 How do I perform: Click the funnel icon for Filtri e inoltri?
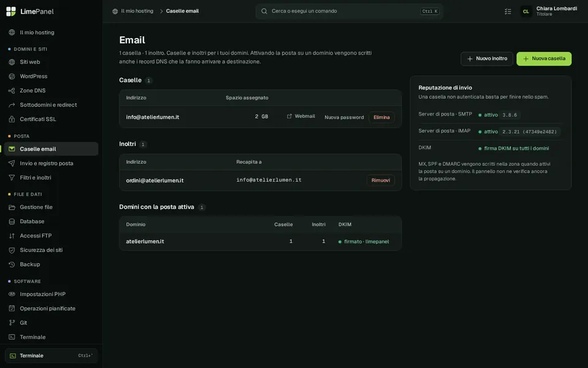[12, 178]
